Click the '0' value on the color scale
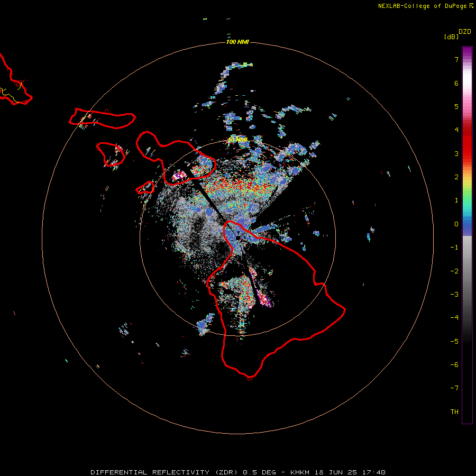Image resolution: width=476 pixels, height=476 pixels. (456, 224)
